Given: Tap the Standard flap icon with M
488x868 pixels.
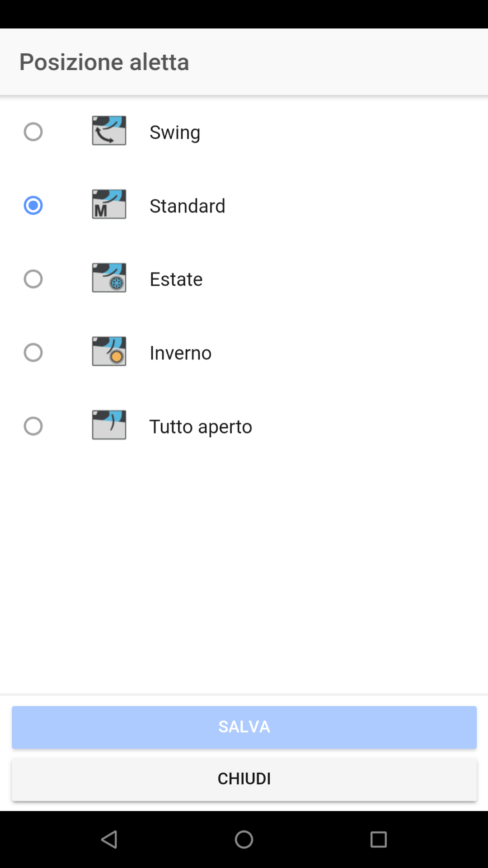Looking at the screenshot, I should [x=109, y=204].
